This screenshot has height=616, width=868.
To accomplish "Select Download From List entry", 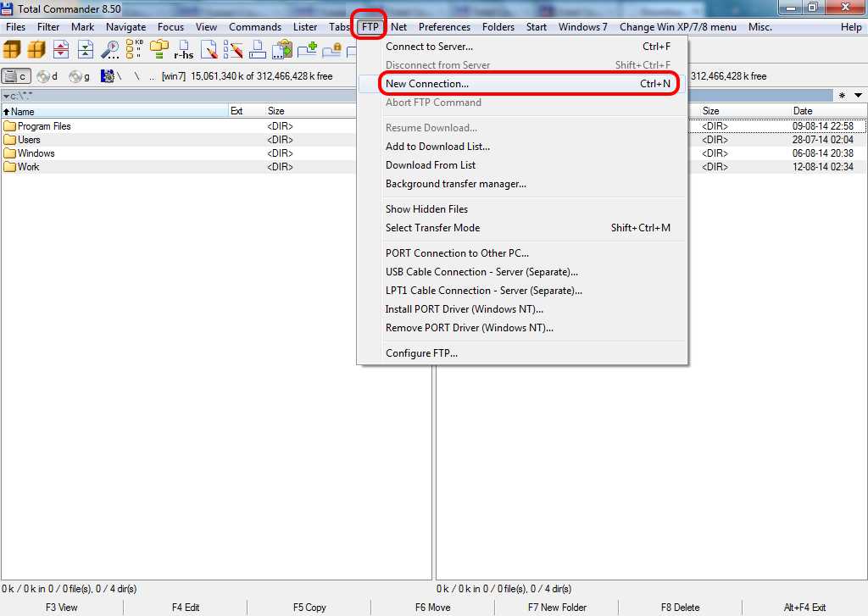I will point(522,165).
